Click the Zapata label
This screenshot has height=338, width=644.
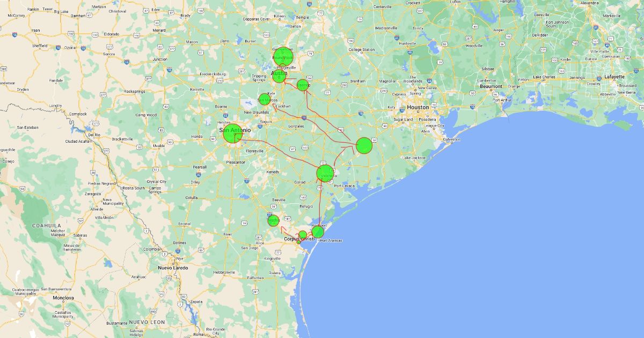click(x=196, y=302)
